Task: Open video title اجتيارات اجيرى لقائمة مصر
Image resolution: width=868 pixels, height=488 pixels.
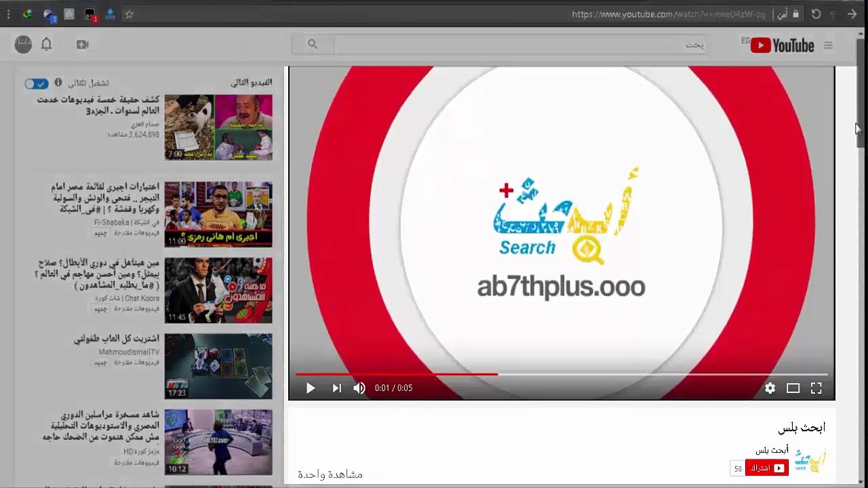Action: [105, 197]
